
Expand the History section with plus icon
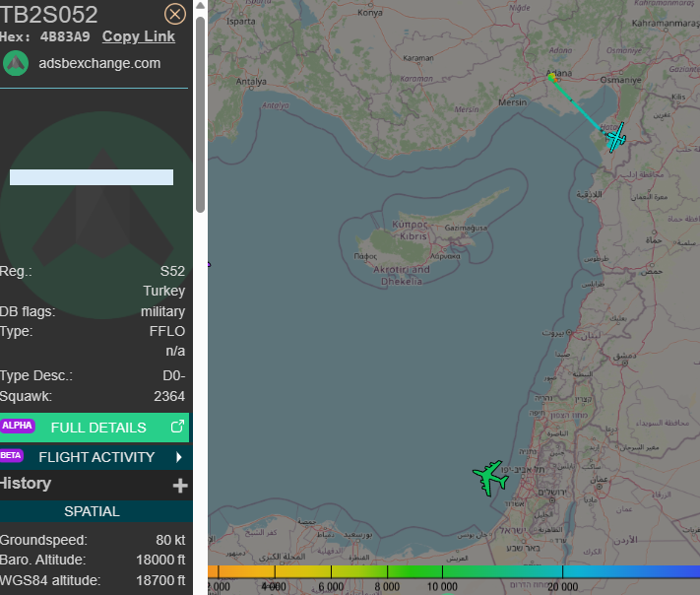pyautogui.click(x=180, y=485)
